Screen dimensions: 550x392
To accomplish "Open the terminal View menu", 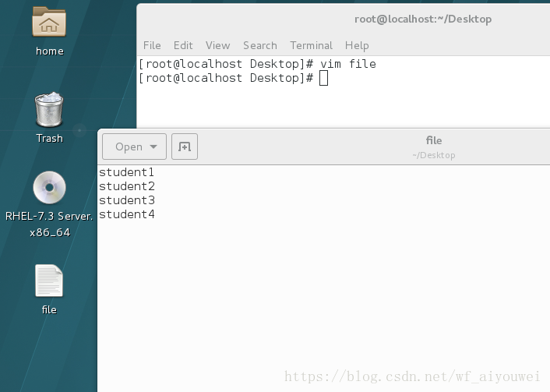I will (x=218, y=46).
